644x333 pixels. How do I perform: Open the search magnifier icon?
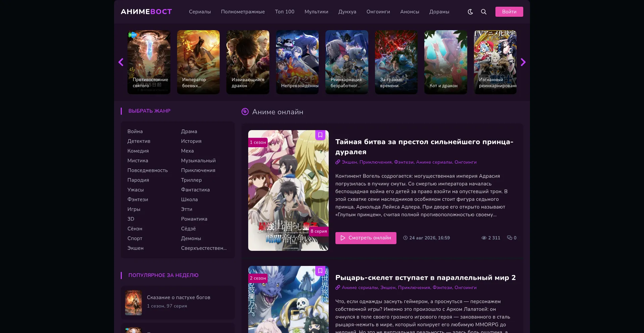[484, 12]
